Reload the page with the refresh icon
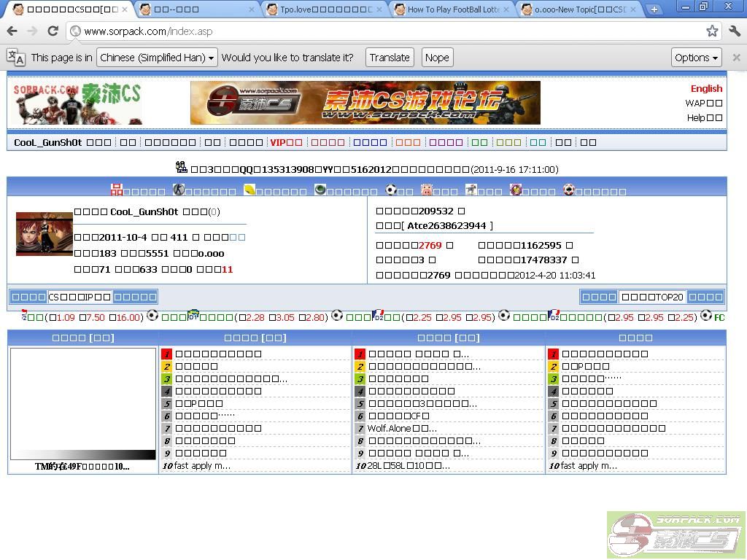Viewport: 747px width, 560px height. (53, 31)
